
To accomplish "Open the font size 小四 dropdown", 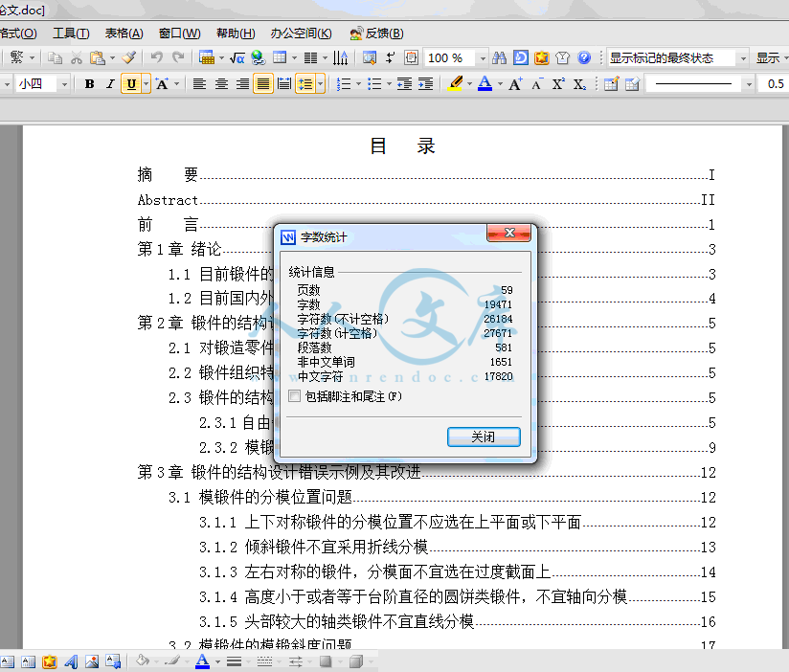I will click(64, 84).
